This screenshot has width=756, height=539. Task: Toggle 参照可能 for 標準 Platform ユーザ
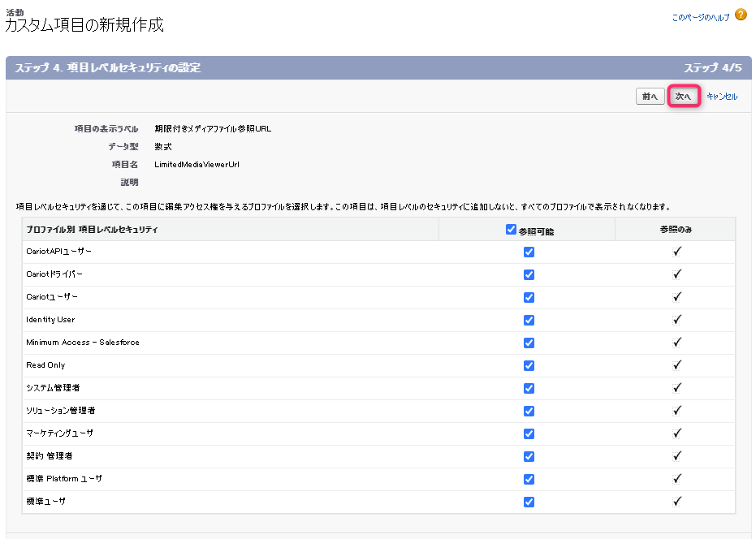tap(529, 479)
